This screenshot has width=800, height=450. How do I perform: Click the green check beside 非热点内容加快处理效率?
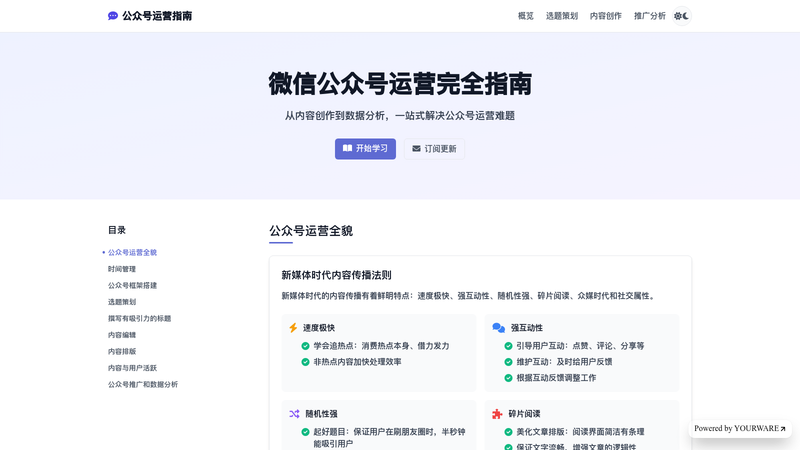pos(305,362)
